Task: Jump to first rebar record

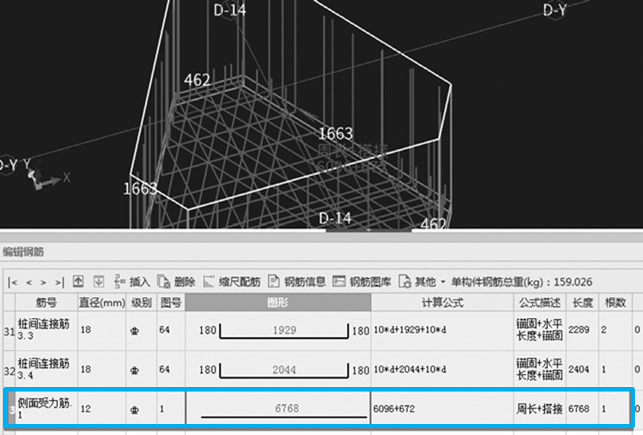Action: [x=13, y=282]
